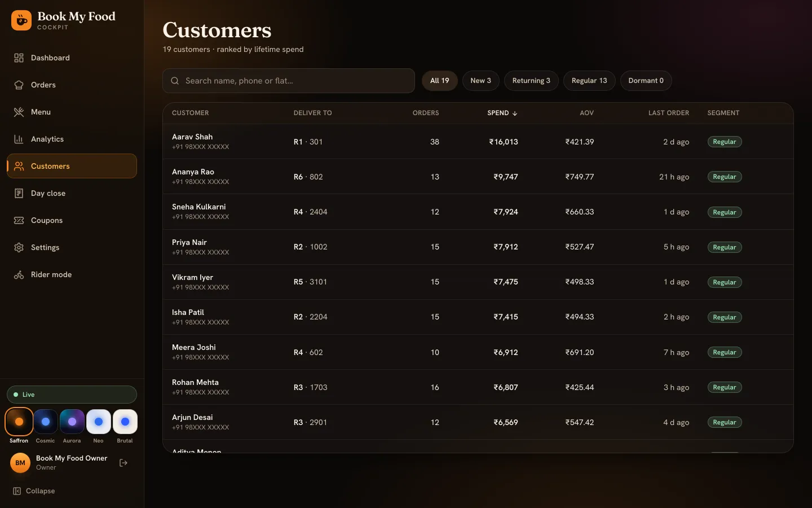Click the search magnifier icon
Image resolution: width=812 pixels, height=508 pixels.
tap(175, 81)
